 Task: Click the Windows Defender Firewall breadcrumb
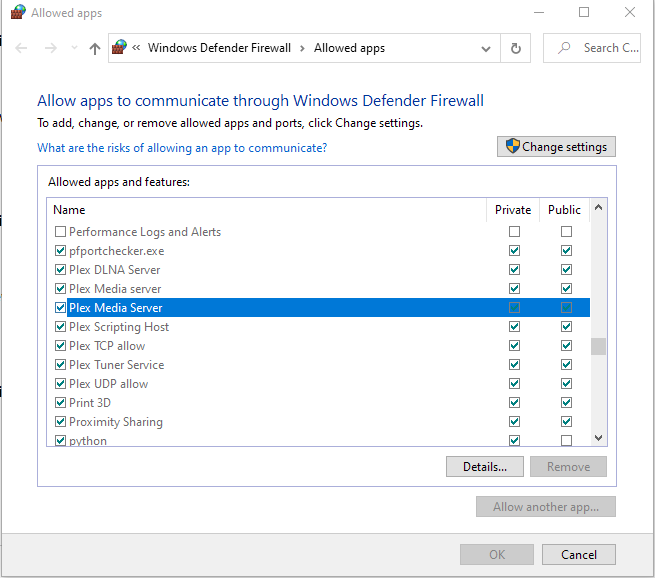(219, 48)
